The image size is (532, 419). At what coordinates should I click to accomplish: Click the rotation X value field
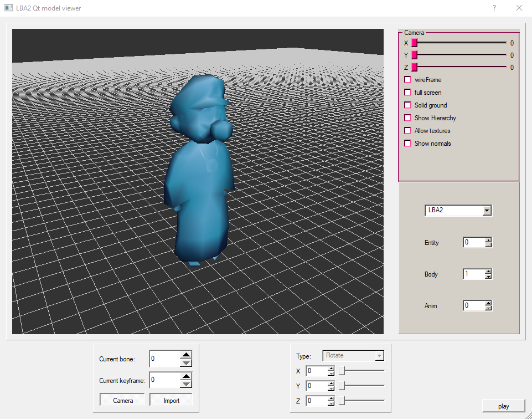tap(317, 371)
